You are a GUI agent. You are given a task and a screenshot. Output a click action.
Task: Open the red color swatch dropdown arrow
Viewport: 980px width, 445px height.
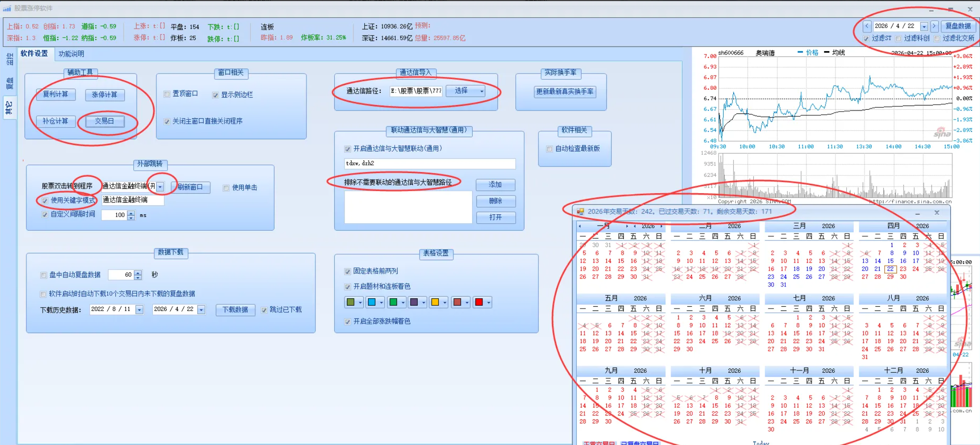coord(488,302)
